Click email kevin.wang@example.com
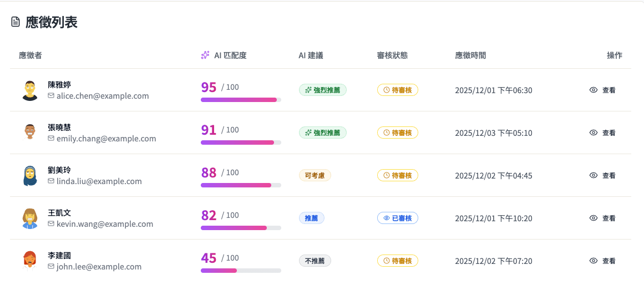Viewport: 644px width, 290px height. click(105, 224)
